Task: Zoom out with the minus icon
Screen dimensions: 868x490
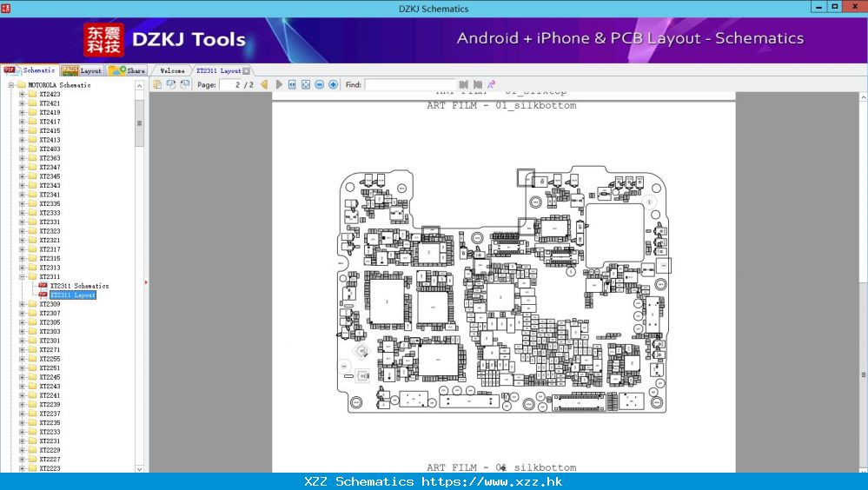Action: tap(320, 85)
